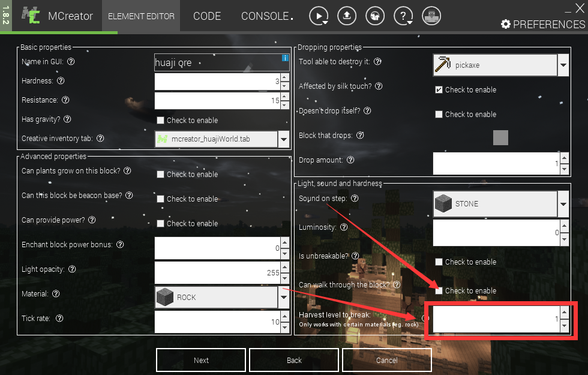Image resolution: width=588 pixels, height=375 pixels.
Task: Click the Next button
Action: [201, 360]
